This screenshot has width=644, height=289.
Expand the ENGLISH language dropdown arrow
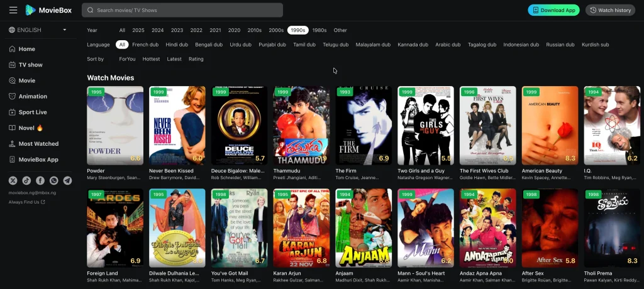click(65, 30)
